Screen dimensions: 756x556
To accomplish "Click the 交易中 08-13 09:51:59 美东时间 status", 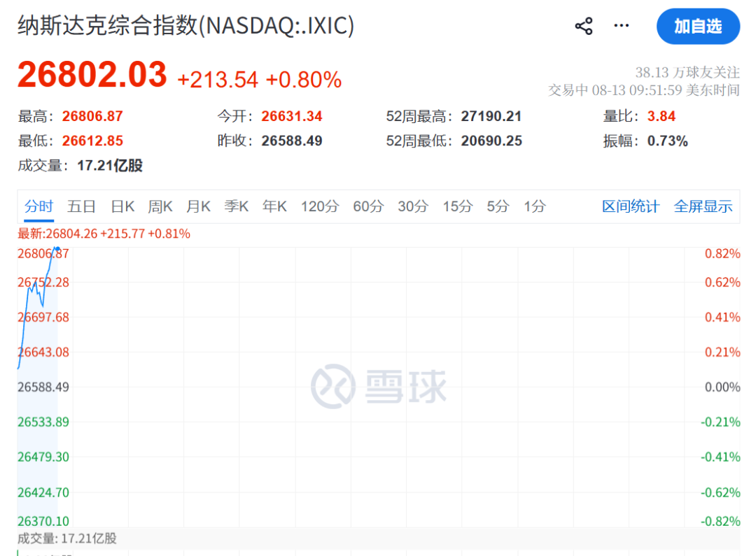I will point(644,90).
